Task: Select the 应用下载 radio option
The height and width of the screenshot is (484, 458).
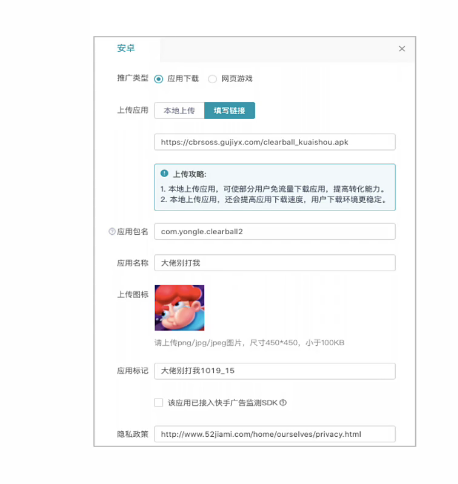Action: tap(159, 79)
